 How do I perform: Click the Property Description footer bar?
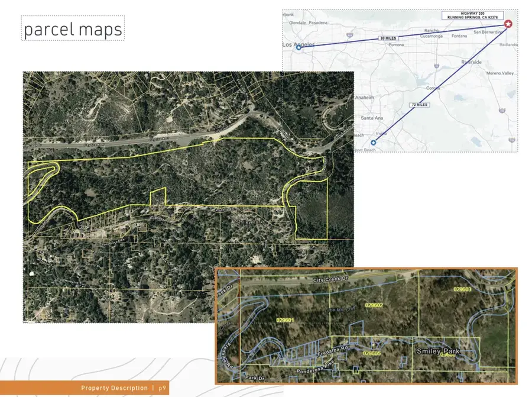[85, 388]
